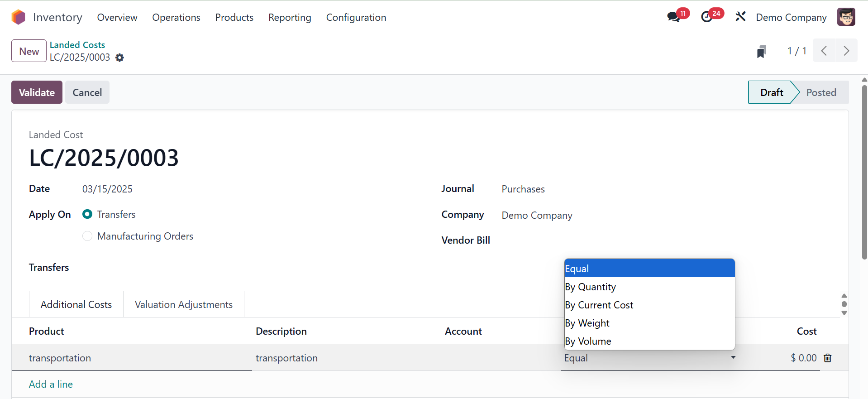The height and width of the screenshot is (399, 868).
Task: Open the conversations chat icon
Action: click(673, 17)
